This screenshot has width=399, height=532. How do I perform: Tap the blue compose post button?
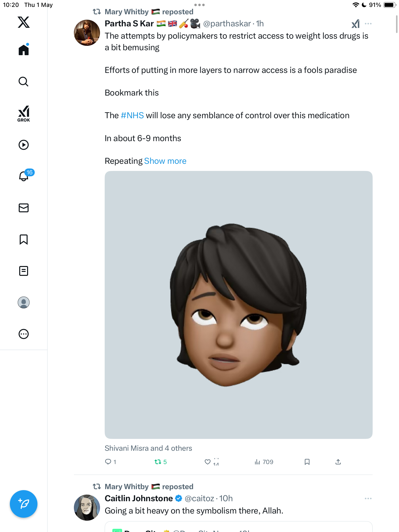pos(24,504)
